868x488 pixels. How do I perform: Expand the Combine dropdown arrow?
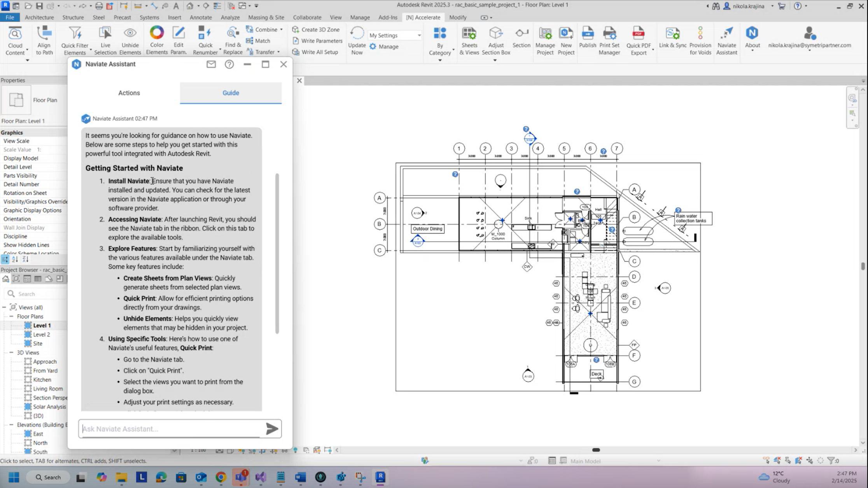(x=281, y=30)
